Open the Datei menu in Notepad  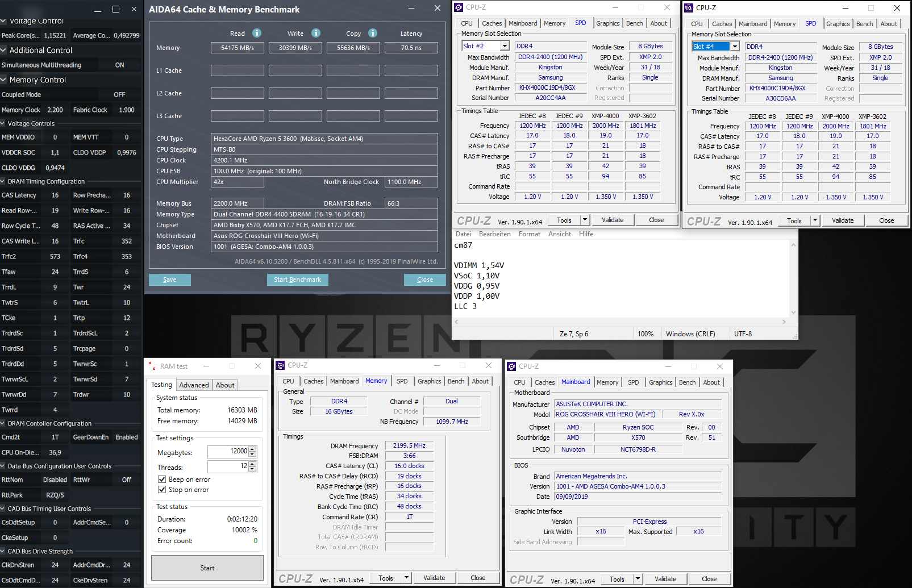pyautogui.click(x=463, y=234)
